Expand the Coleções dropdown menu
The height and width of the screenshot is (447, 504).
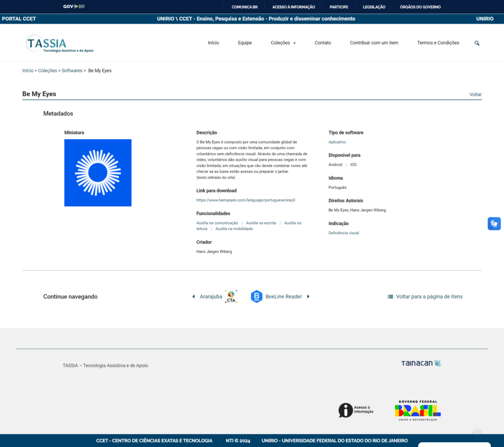pos(283,43)
